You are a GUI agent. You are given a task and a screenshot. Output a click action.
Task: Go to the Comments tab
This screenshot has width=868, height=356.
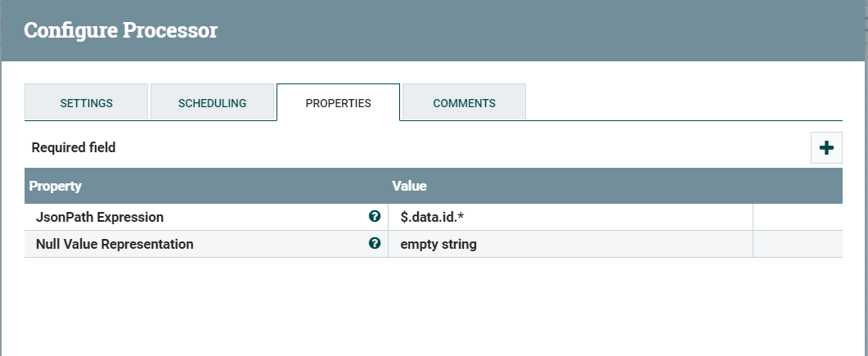click(464, 103)
